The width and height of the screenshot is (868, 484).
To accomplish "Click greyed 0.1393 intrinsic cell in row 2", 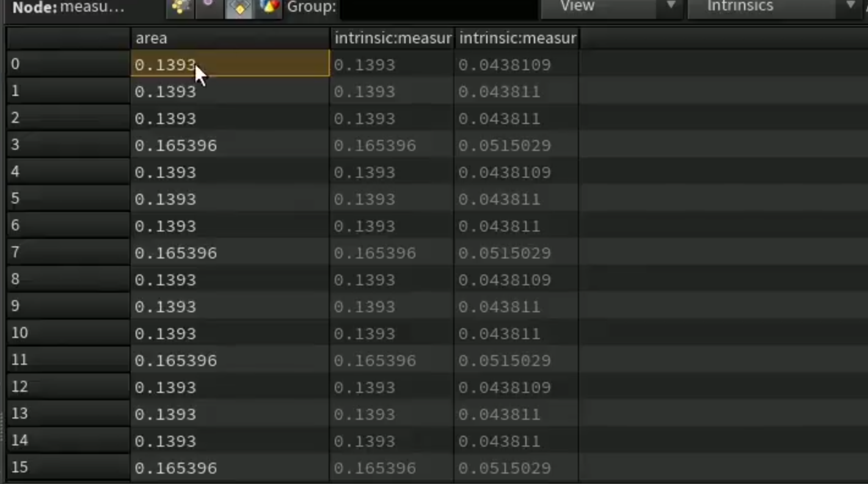I will (392, 119).
